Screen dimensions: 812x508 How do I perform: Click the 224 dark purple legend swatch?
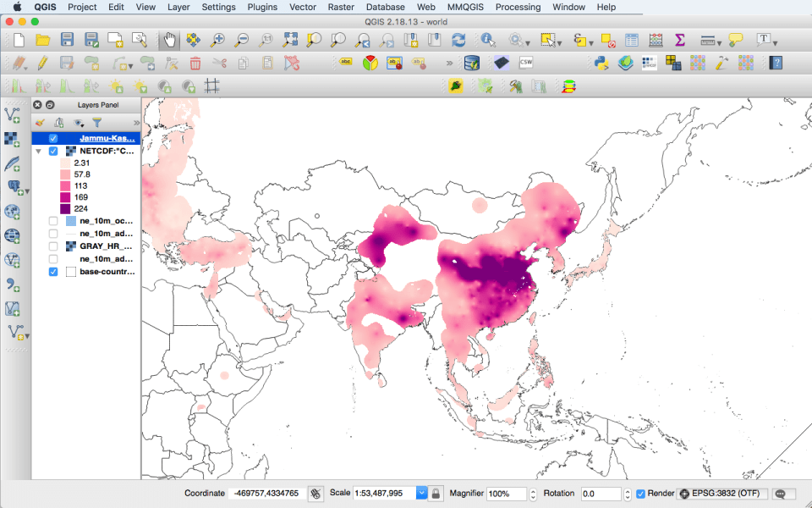(x=65, y=209)
